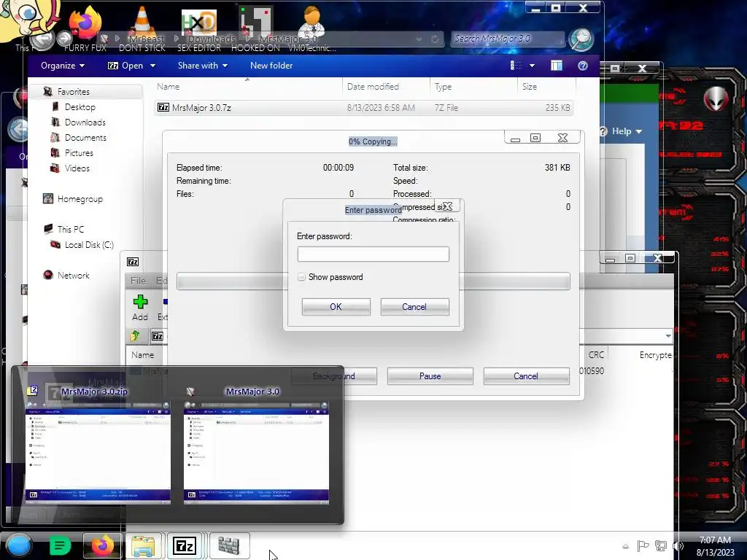Click the magnifier search icon
The width and height of the screenshot is (747, 560).
click(581, 39)
